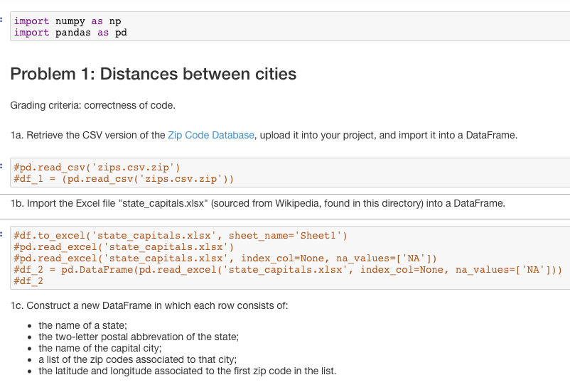Click the state_capitals.xlsx read_excel code cell
This screenshot has width=570, height=392.
(290, 258)
